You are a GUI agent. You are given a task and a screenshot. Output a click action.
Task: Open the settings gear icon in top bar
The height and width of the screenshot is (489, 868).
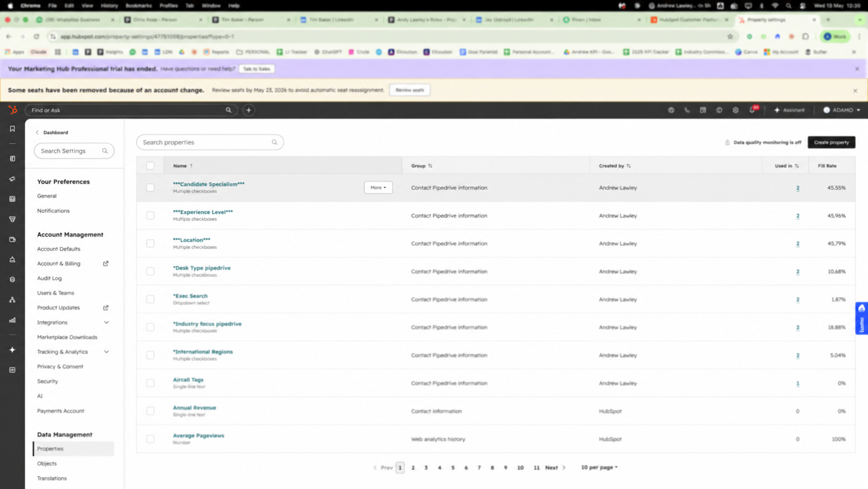coord(736,110)
